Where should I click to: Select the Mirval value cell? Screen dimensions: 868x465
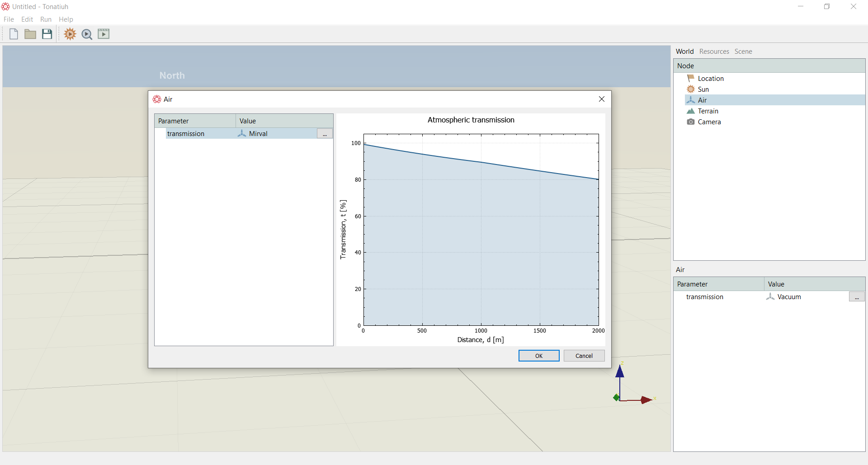pos(276,133)
